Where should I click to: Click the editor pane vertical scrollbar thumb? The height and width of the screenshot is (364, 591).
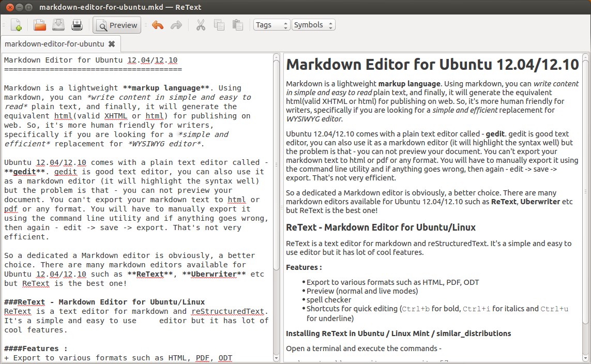(x=276, y=164)
